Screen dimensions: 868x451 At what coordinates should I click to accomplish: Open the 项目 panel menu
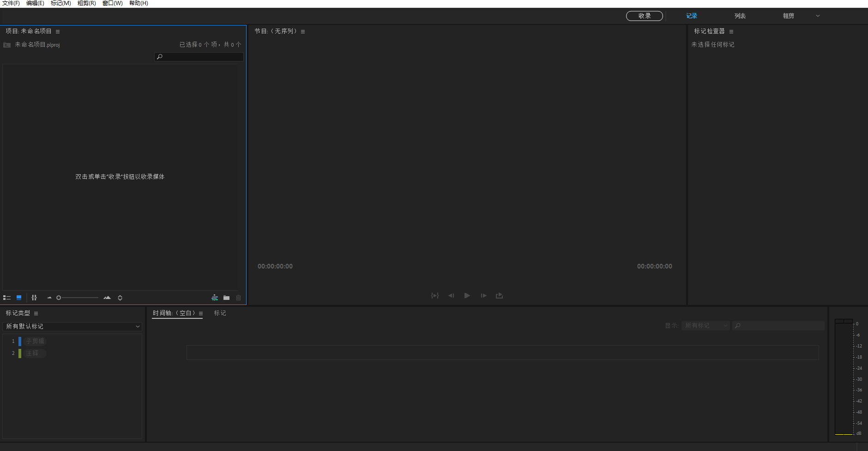tap(57, 31)
